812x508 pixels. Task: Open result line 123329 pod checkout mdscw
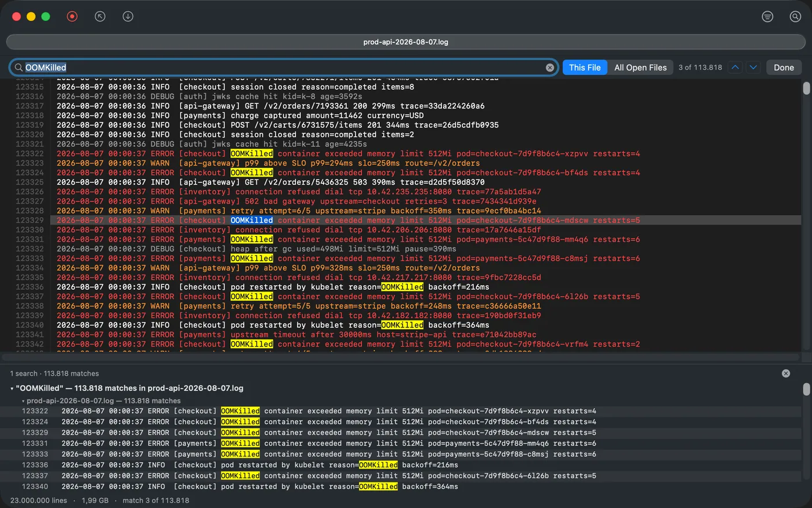coord(400,433)
